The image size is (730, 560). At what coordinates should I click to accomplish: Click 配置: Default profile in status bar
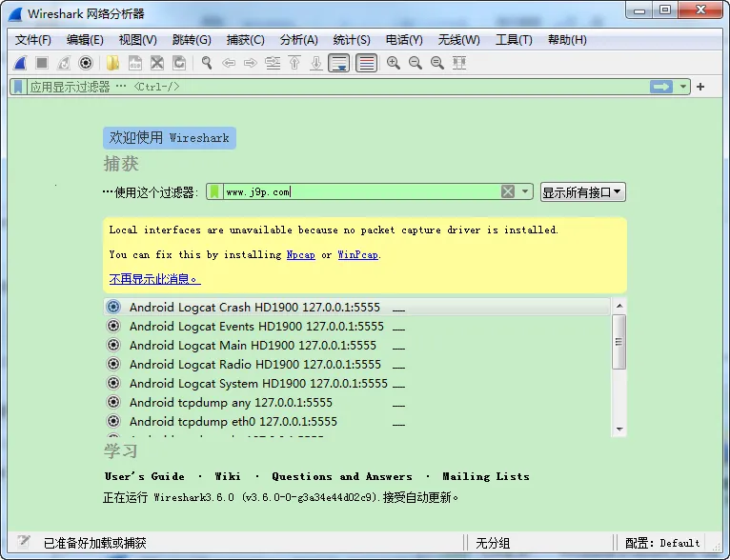click(662, 543)
